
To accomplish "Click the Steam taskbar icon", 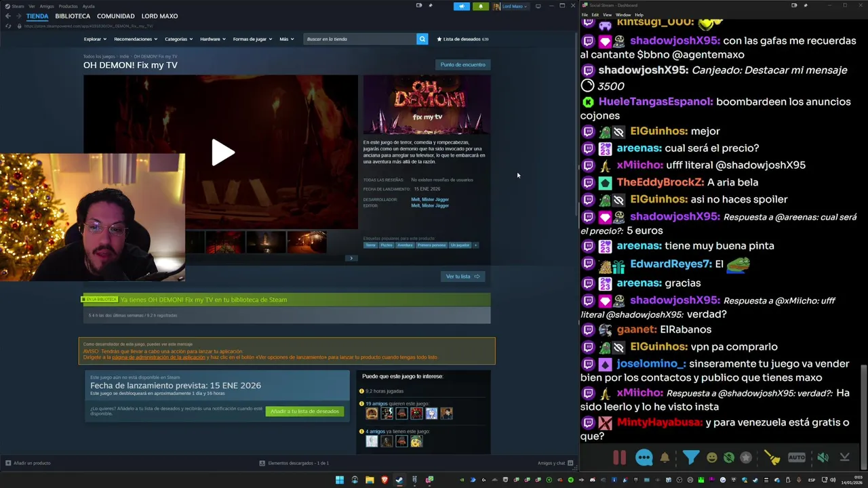I will (x=399, y=480).
